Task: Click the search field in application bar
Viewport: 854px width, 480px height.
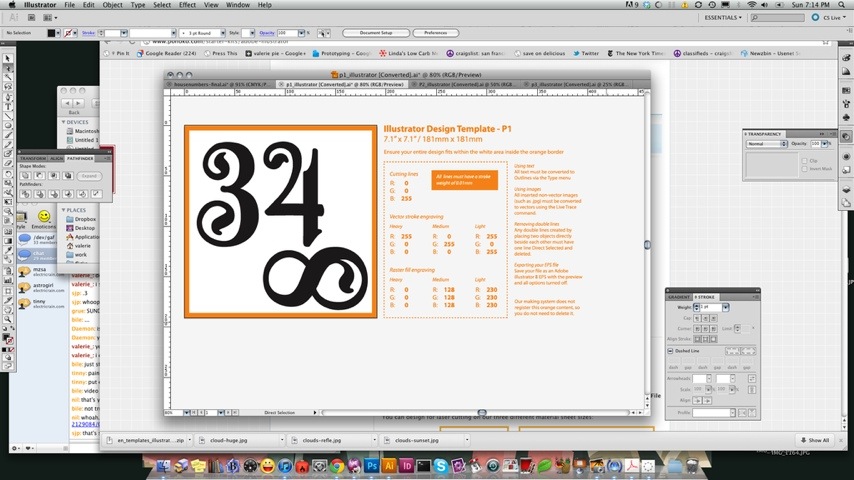Action: tap(777, 17)
